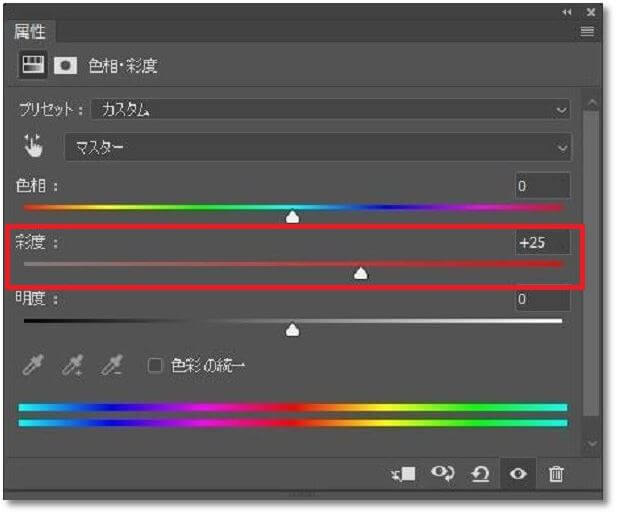Image resolution: width=618 pixels, height=515 pixels.
Task: Pick the subtract-from-sample eyedropper
Action: point(112,365)
